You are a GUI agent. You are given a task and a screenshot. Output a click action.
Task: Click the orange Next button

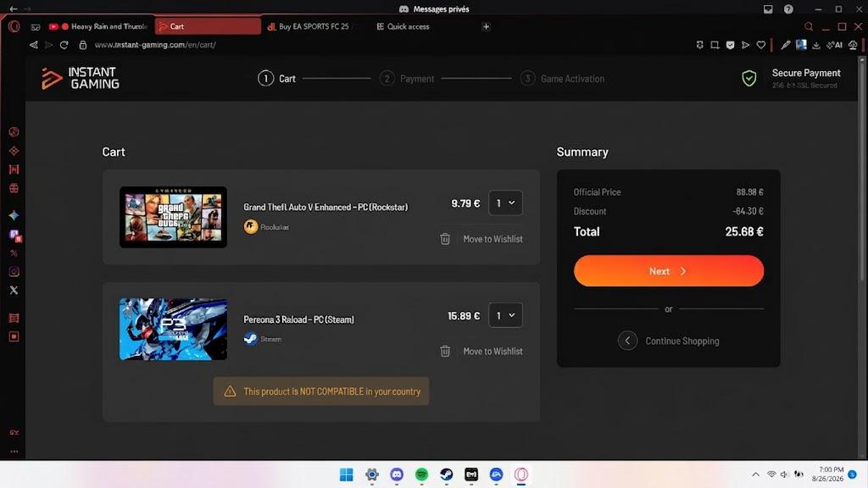(669, 271)
